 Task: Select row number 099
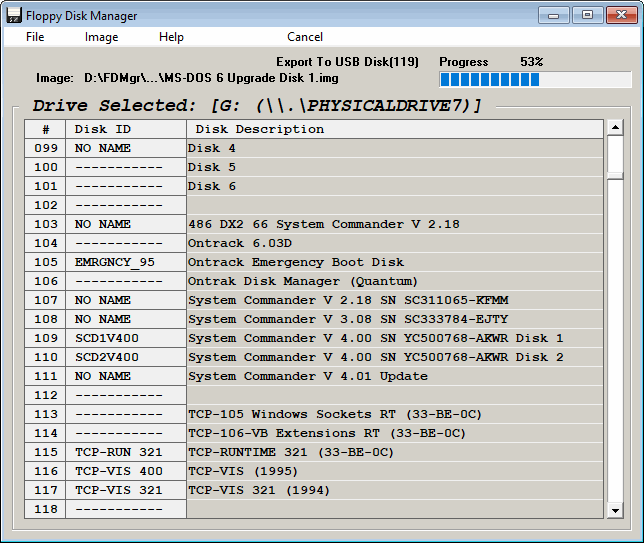click(x=45, y=148)
